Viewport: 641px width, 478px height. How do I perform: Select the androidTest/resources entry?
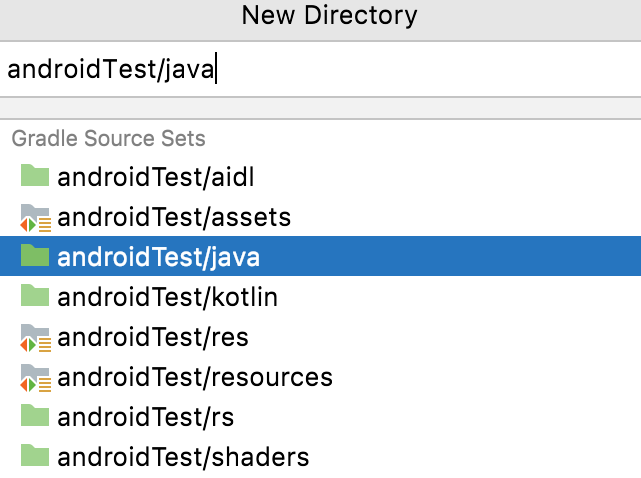(x=194, y=377)
